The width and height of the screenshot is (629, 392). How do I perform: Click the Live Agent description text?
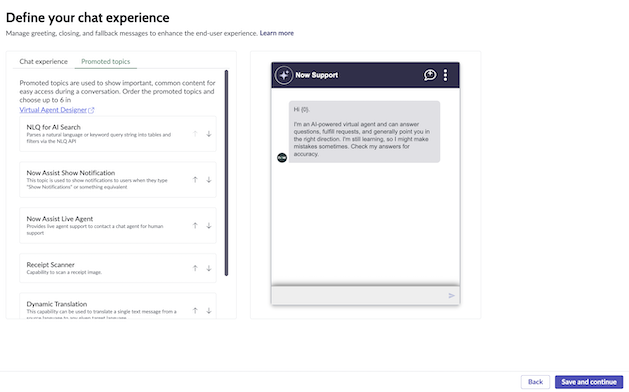pyautogui.click(x=95, y=230)
